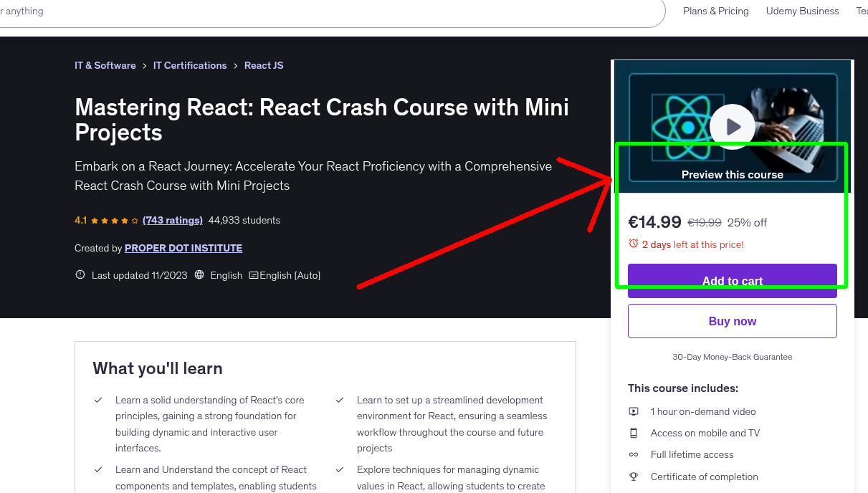Navigate to IT & Software breadcrumb
The height and width of the screenshot is (493, 868).
105,65
